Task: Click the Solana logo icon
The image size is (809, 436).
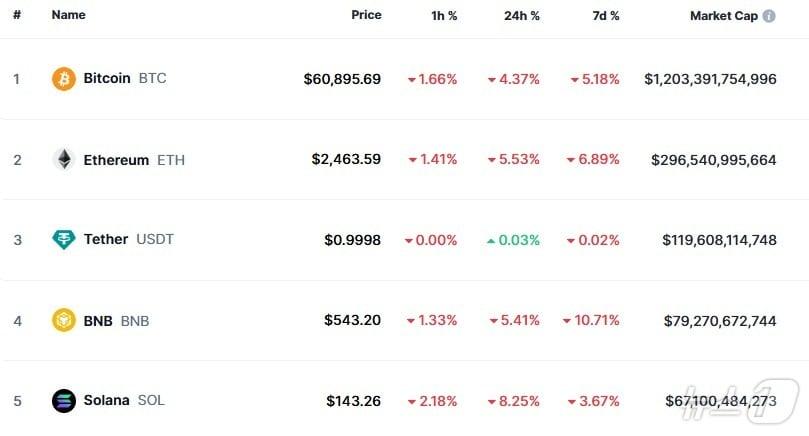Action: pyautogui.click(x=64, y=401)
